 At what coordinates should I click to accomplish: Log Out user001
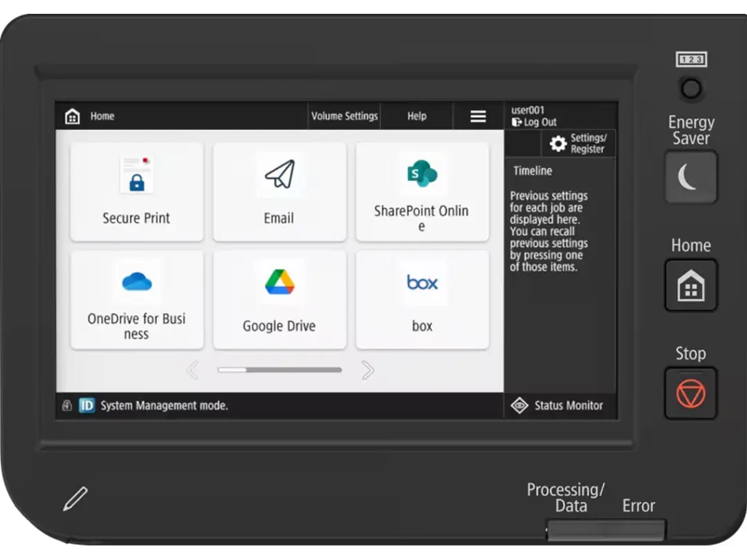(x=534, y=122)
